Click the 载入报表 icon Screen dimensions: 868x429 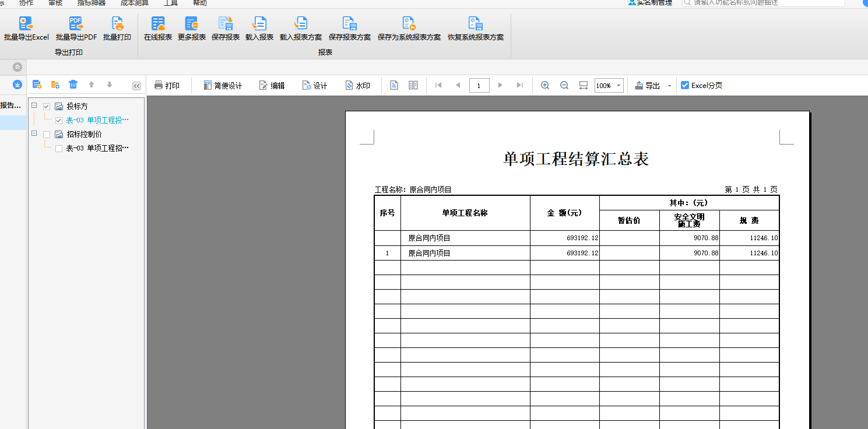[x=259, y=23]
